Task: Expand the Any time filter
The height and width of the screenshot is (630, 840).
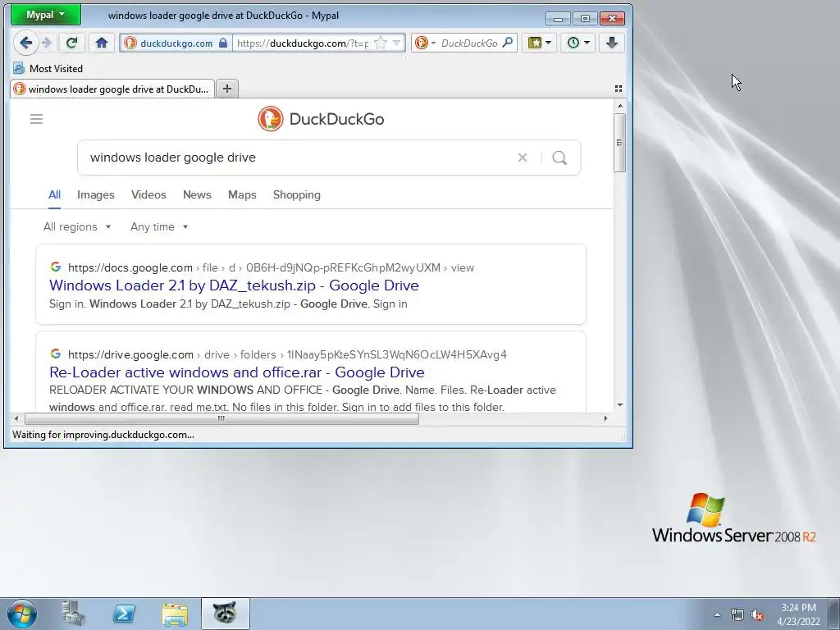Action: pos(159,226)
